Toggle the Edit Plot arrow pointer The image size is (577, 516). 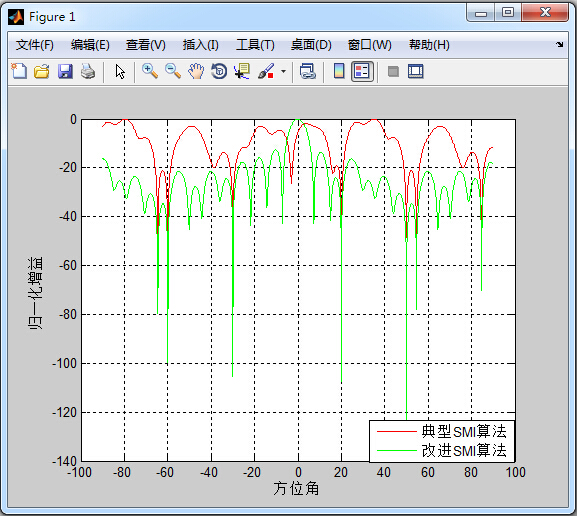(120, 71)
